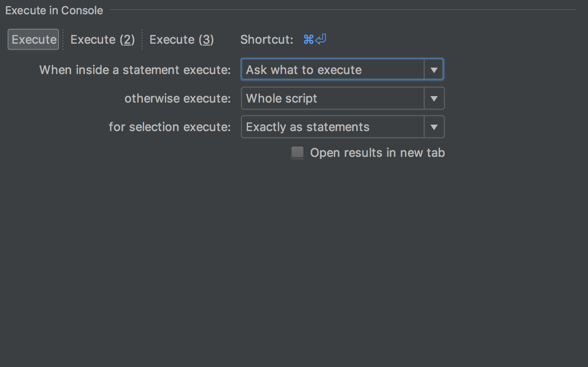Image resolution: width=588 pixels, height=367 pixels.
Task: Enable the Open results in new tab checkbox
Action: (x=298, y=153)
